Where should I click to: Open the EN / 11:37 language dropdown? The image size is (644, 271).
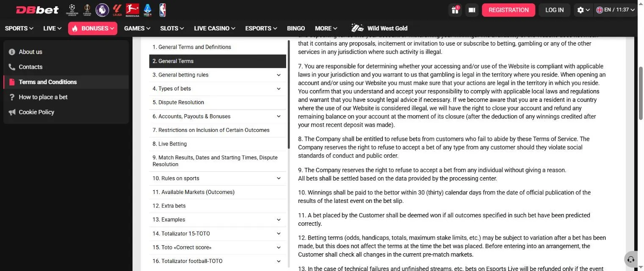click(616, 10)
